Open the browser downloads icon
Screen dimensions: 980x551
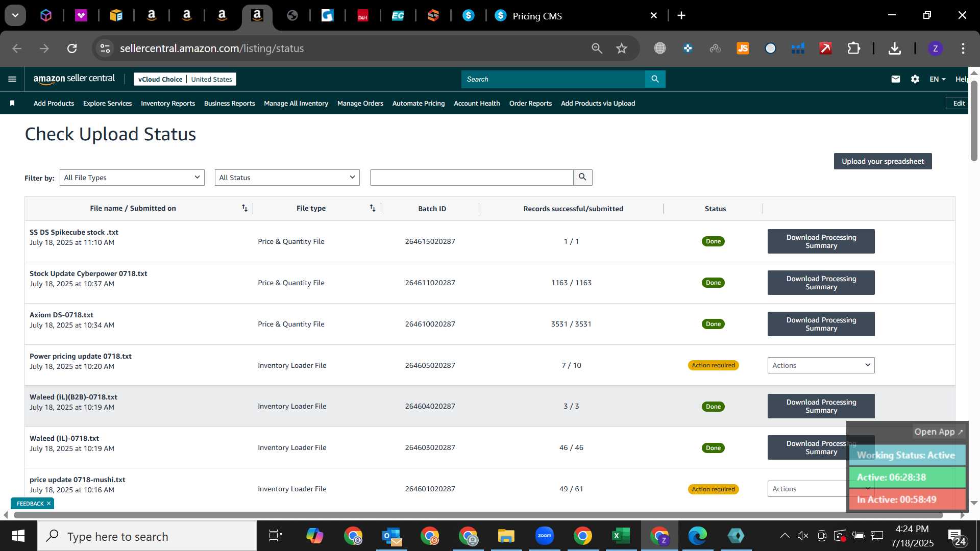pyautogui.click(x=894, y=48)
